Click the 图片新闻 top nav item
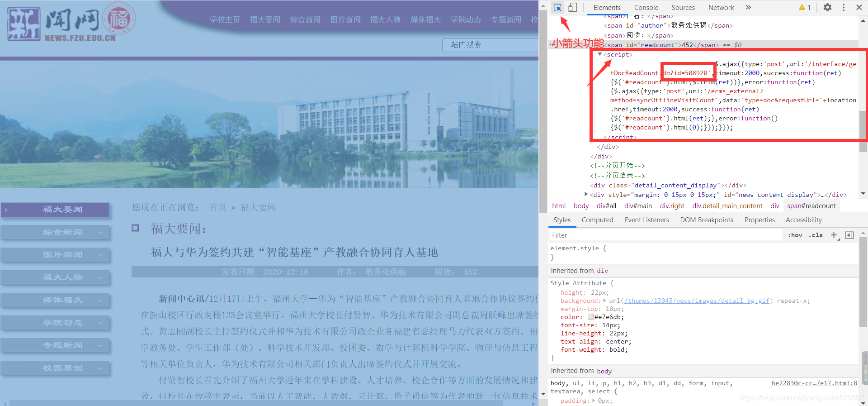 pyautogui.click(x=345, y=19)
